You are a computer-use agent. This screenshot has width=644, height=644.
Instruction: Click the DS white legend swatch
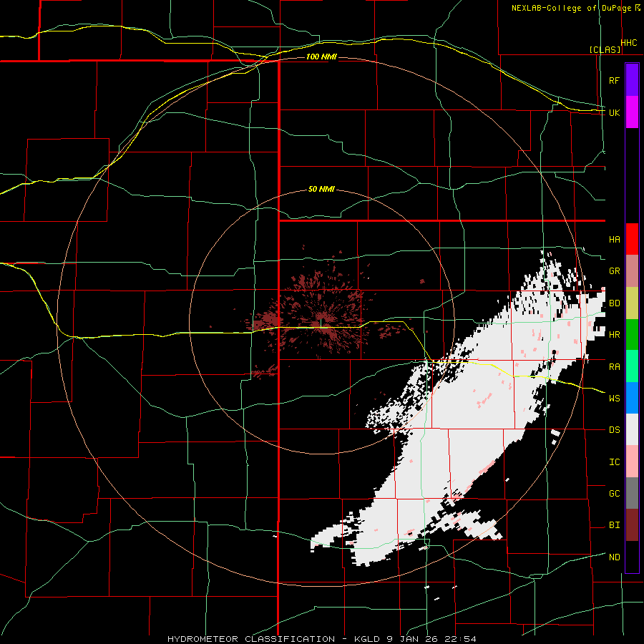point(632,429)
